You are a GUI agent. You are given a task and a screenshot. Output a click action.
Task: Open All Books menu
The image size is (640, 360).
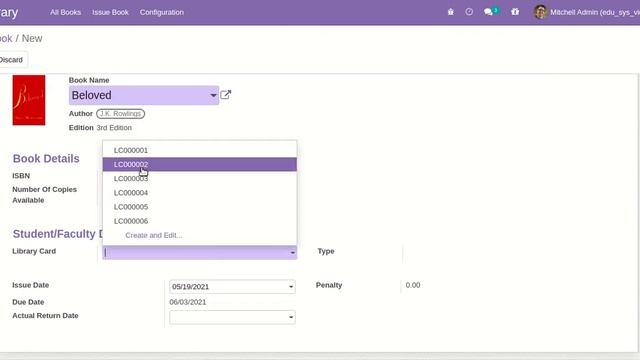(x=65, y=12)
